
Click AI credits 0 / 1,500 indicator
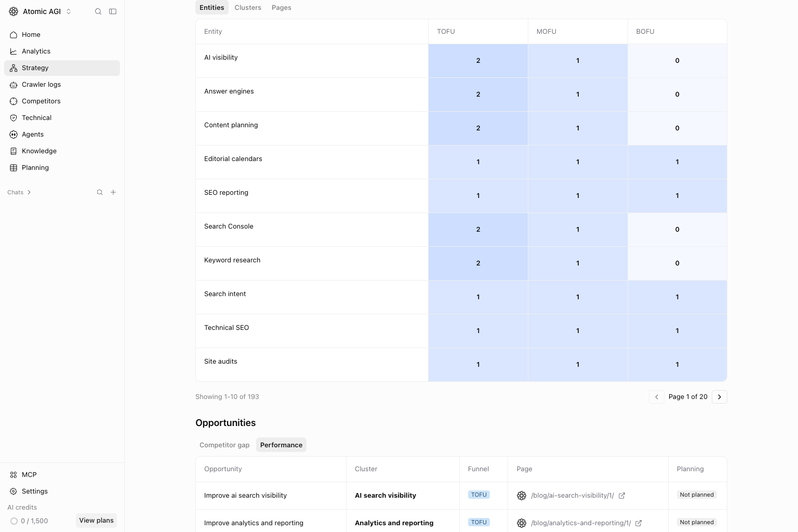[x=30, y=521]
